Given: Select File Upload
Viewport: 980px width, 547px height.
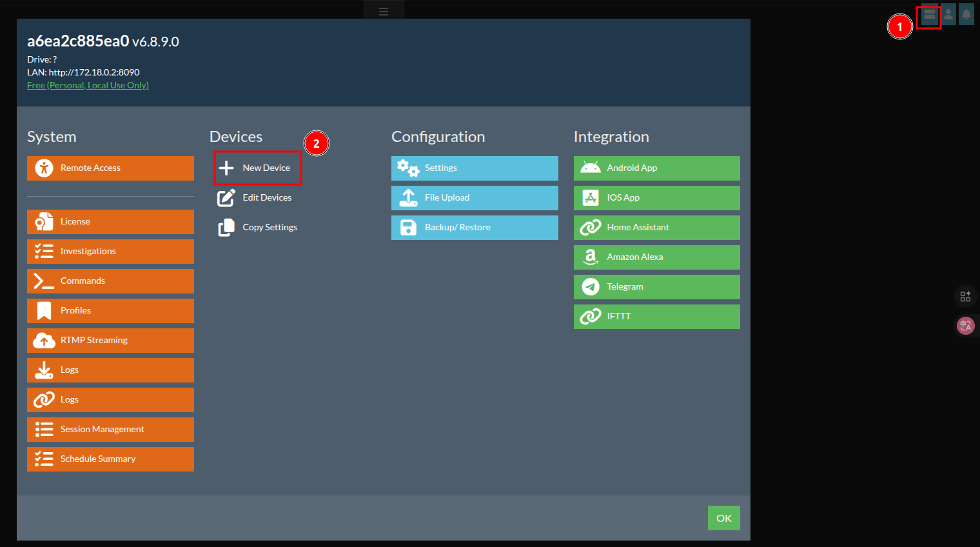Looking at the screenshot, I should (x=474, y=198).
